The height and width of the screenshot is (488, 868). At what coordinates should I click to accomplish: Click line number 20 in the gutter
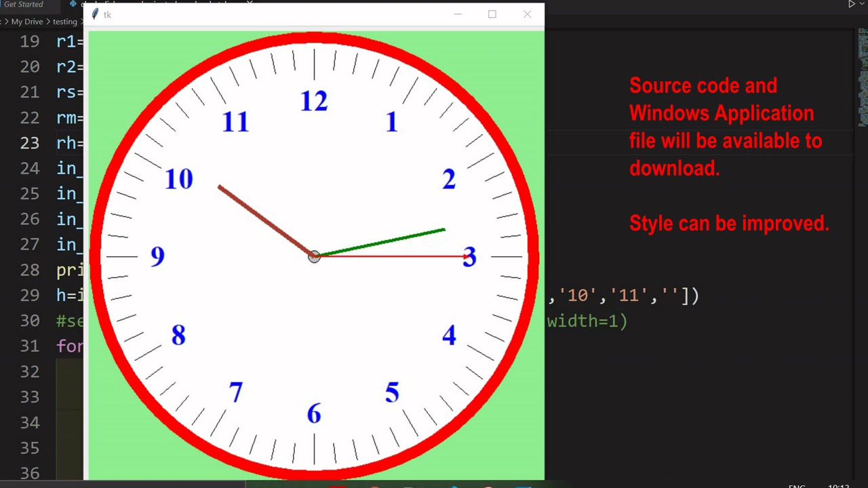tap(29, 67)
